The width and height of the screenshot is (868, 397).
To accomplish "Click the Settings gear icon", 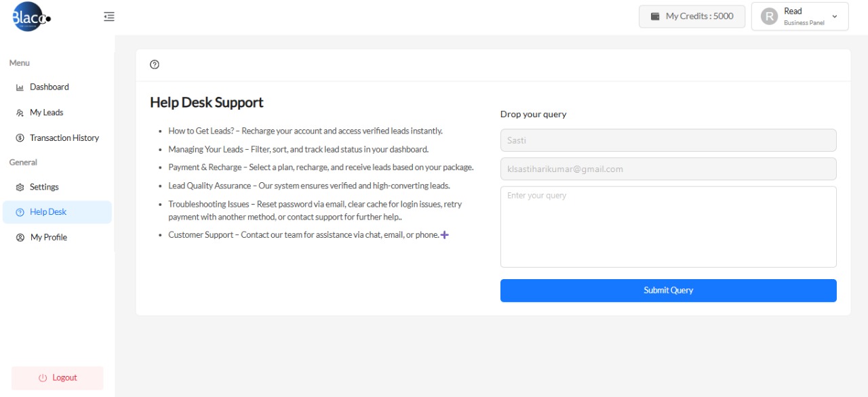I will tap(20, 188).
